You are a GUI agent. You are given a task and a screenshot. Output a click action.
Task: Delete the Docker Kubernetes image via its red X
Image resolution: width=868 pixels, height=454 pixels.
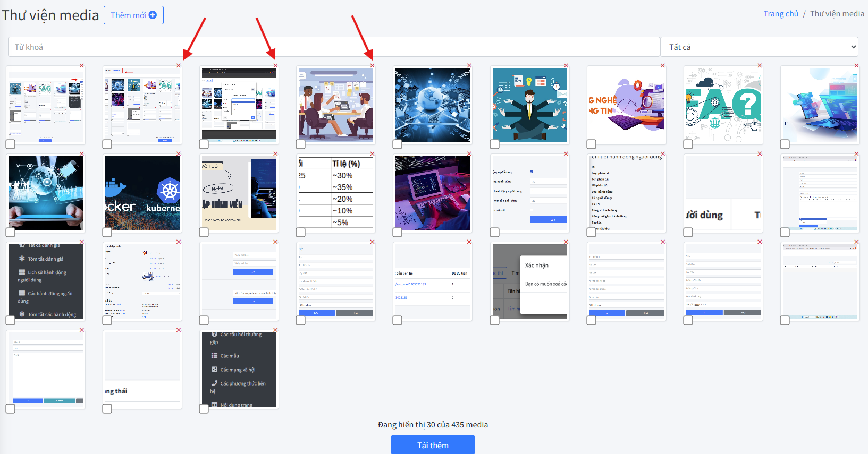179,154
